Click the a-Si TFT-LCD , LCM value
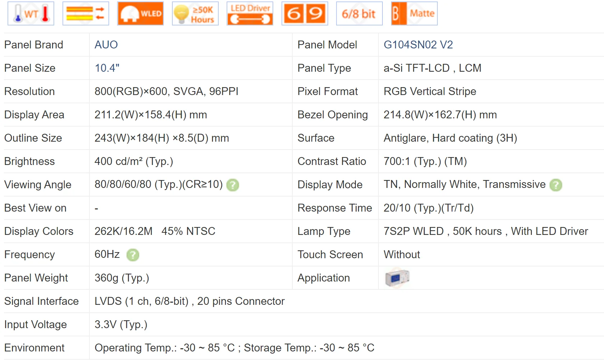Screen dimensions: 604x364 432,68
